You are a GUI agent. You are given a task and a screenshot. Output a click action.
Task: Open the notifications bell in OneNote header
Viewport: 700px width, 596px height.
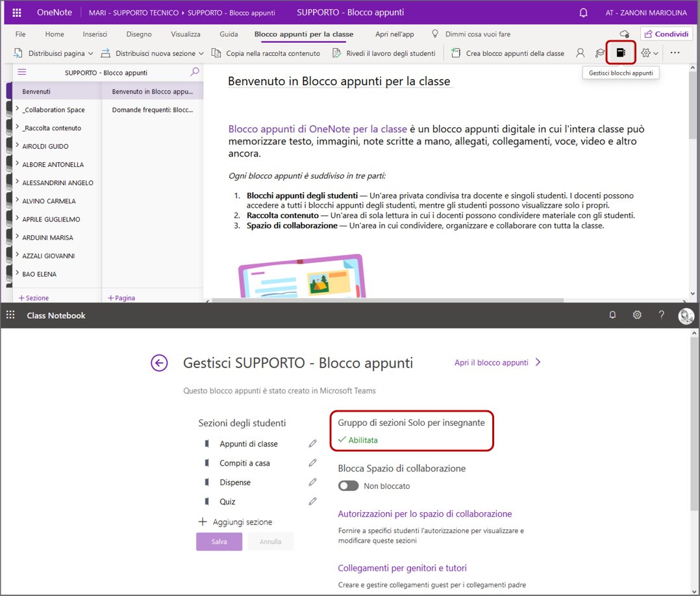point(583,12)
